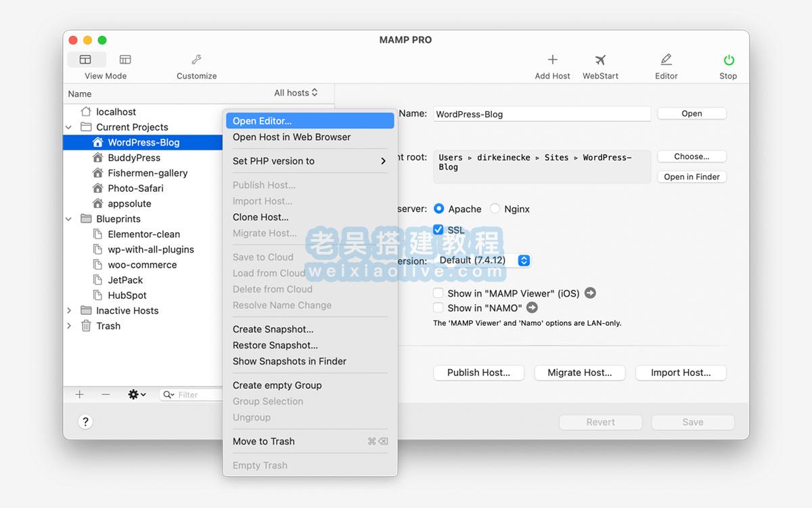Image resolution: width=812 pixels, height=508 pixels.
Task: Disable SSL for WordPress-Blog
Action: point(438,230)
